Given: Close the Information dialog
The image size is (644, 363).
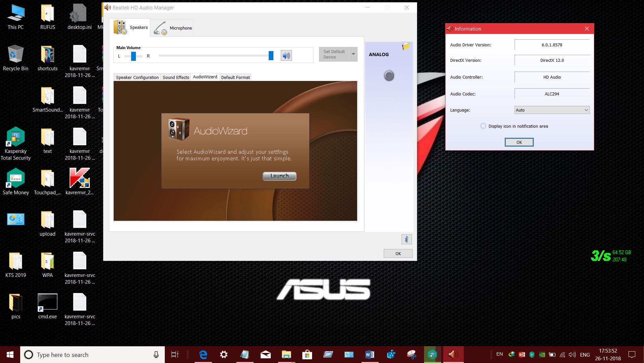Looking at the screenshot, I should pos(587,29).
